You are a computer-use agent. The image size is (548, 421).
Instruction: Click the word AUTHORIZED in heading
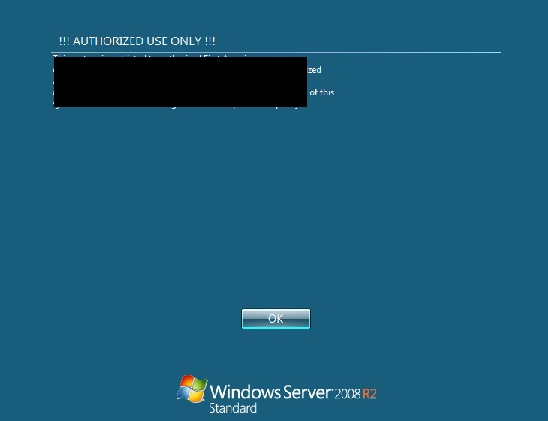tap(108, 41)
